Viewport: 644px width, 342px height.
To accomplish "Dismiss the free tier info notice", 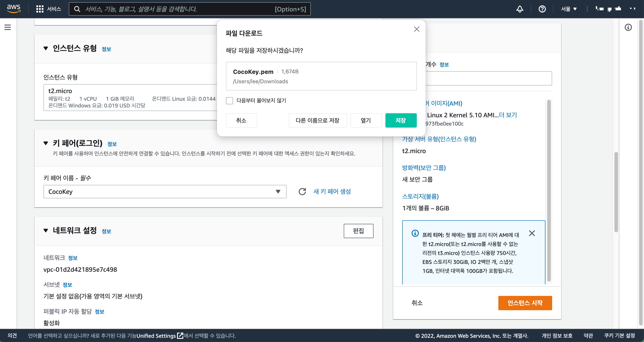I will [x=532, y=233].
